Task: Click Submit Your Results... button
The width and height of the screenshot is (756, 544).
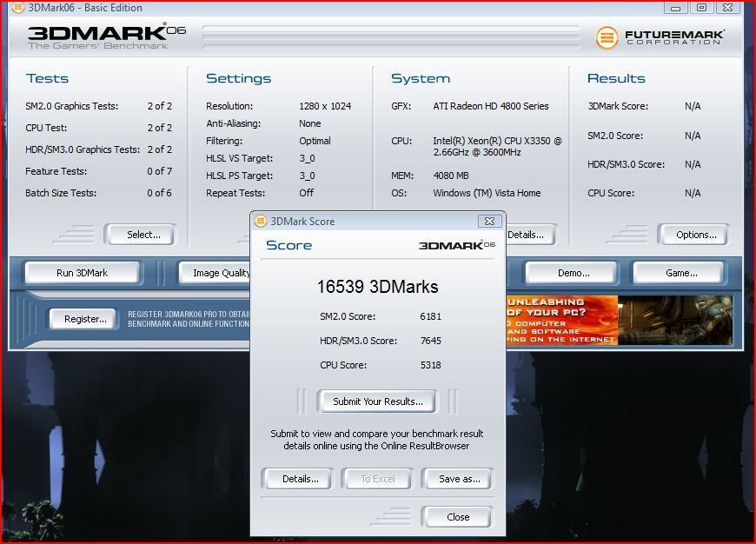Action: coord(376,401)
